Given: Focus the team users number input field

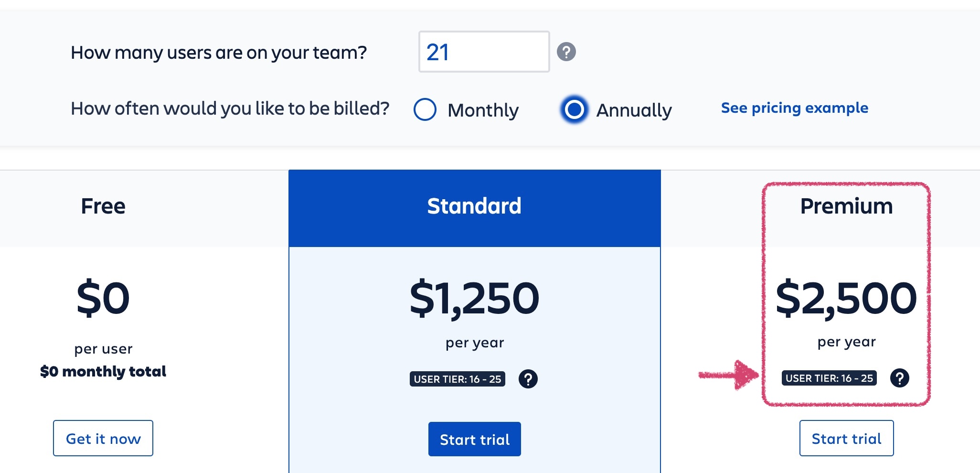Looking at the screenshot, I should (x=484, y=52).
